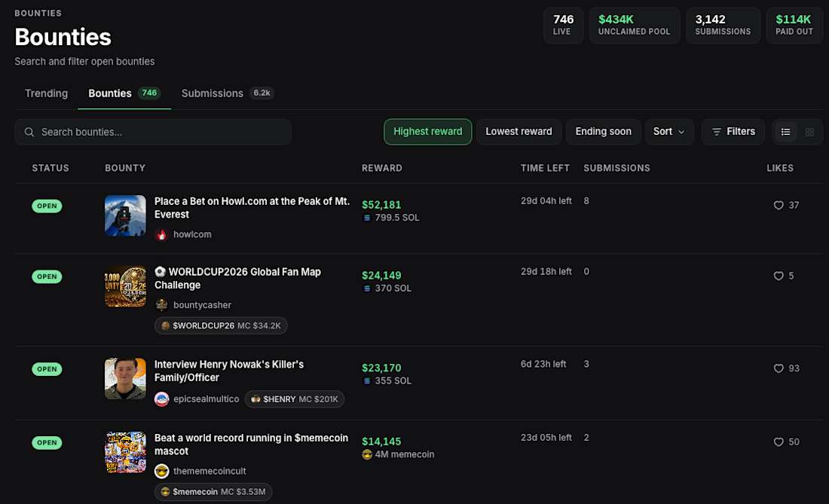Open 'Beat a world record' bounty title
Image resolution: width=829 pixels, height=504 pixels.
pos(251,444)
